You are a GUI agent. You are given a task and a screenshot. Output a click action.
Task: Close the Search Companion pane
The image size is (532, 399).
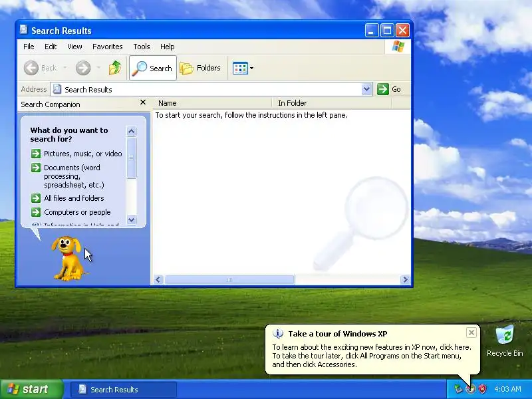point(143,102)
